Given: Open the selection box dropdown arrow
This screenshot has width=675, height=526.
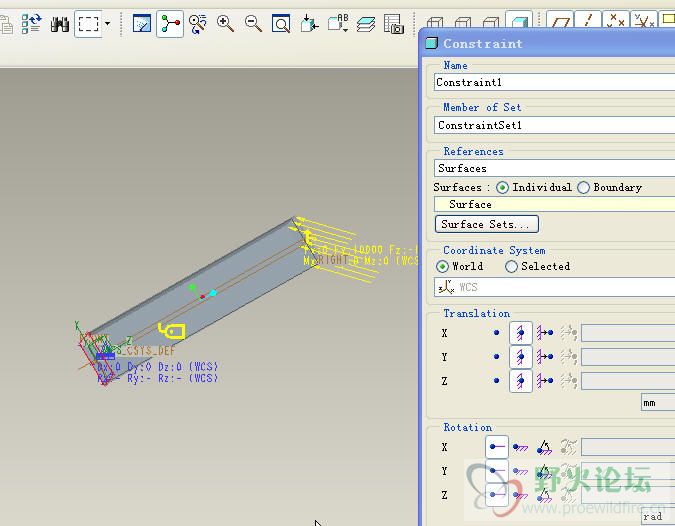Looking at the screenshot, I should (x=108, y=24).
